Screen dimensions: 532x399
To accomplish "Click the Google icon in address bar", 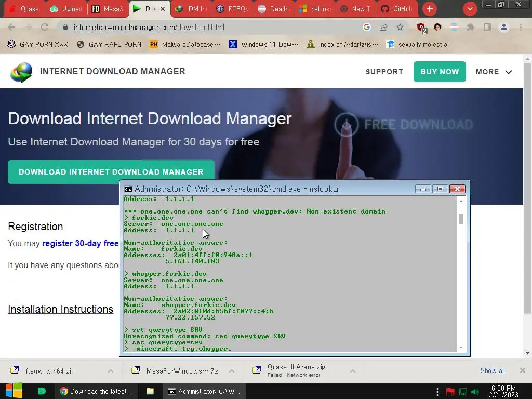I will coord(366,28).
